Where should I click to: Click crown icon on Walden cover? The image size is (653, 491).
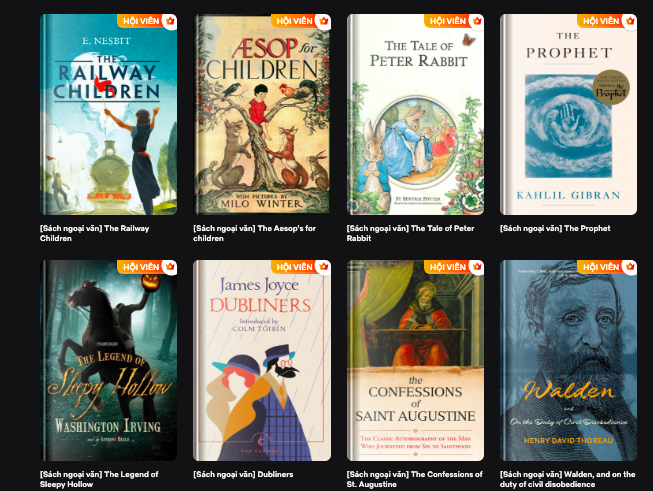click(x=630, y=267)
